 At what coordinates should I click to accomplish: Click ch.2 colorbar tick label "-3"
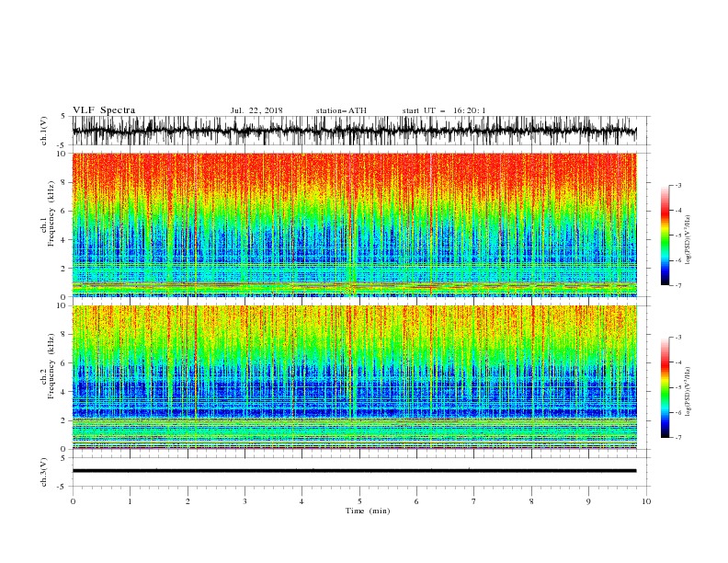(x=677, y=338)
